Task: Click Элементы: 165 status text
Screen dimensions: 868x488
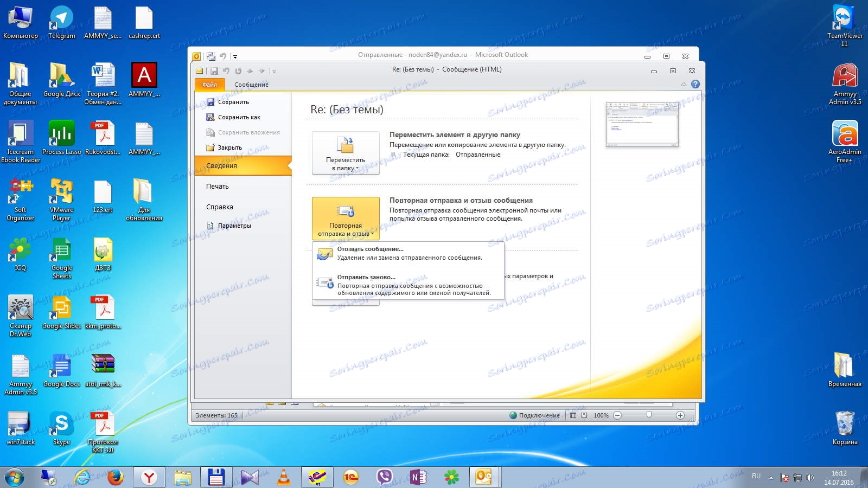Action: [x=216, y=415]
